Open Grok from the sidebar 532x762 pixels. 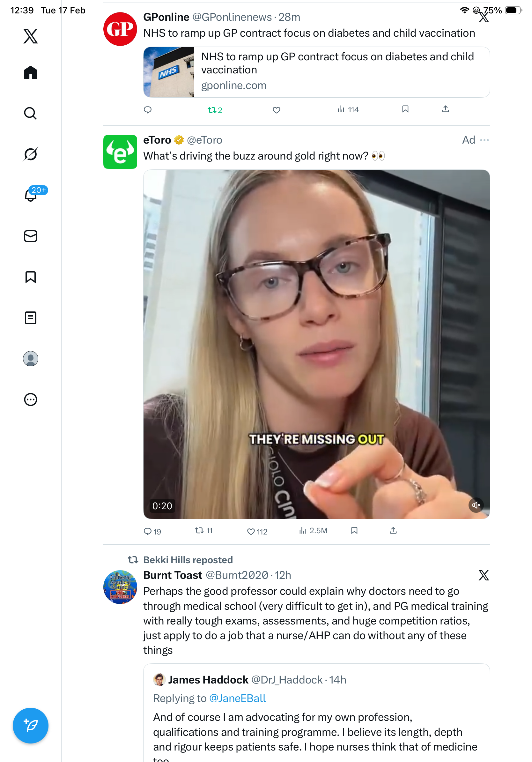click(x=31, y=154)
